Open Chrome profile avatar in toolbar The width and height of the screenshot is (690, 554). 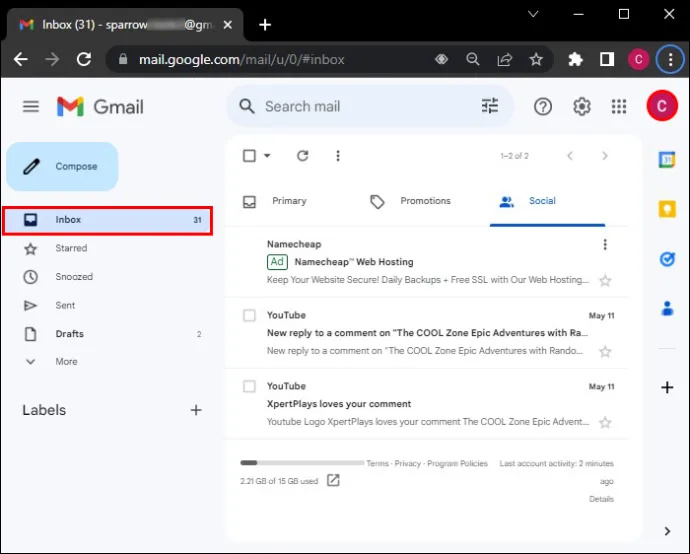pos(638,59)
